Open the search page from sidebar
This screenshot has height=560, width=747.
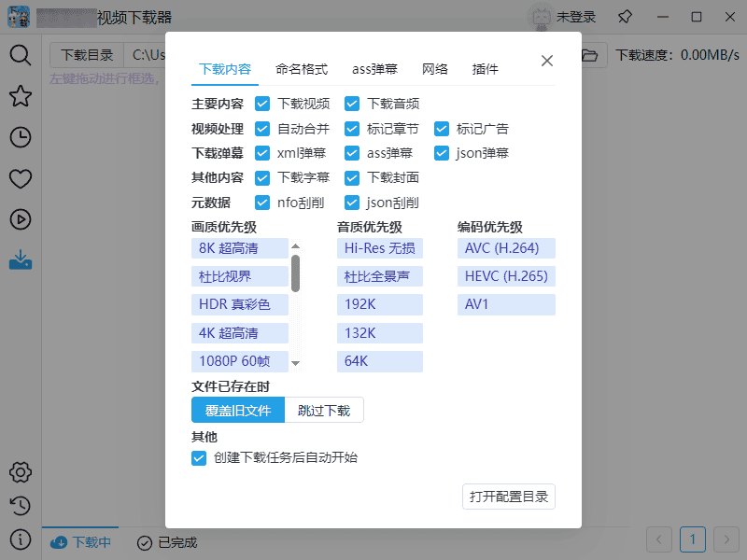click(21, 55)
